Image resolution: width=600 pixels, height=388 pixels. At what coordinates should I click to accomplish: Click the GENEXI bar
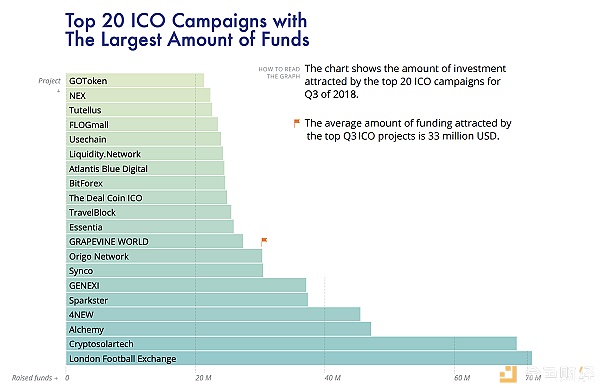point(186,285)
